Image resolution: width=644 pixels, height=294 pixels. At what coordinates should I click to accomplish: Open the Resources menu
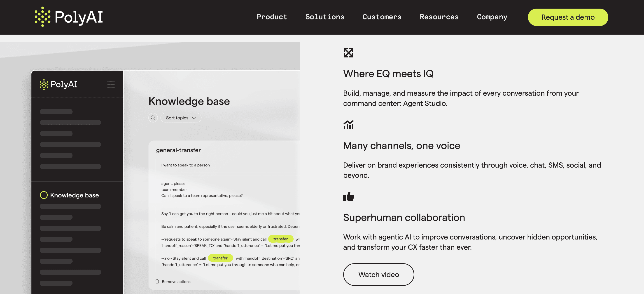tap(439, 17)
